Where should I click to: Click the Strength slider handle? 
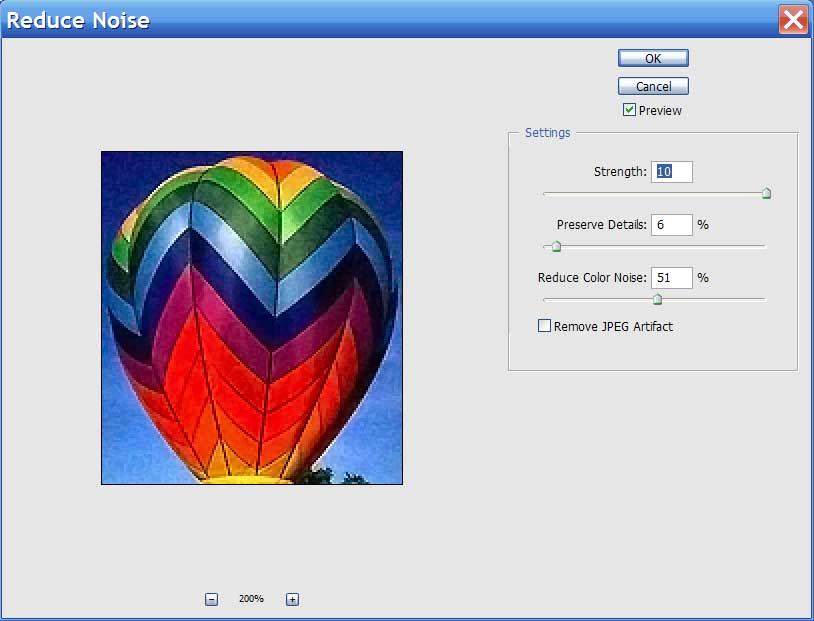[x=766, y=194]
